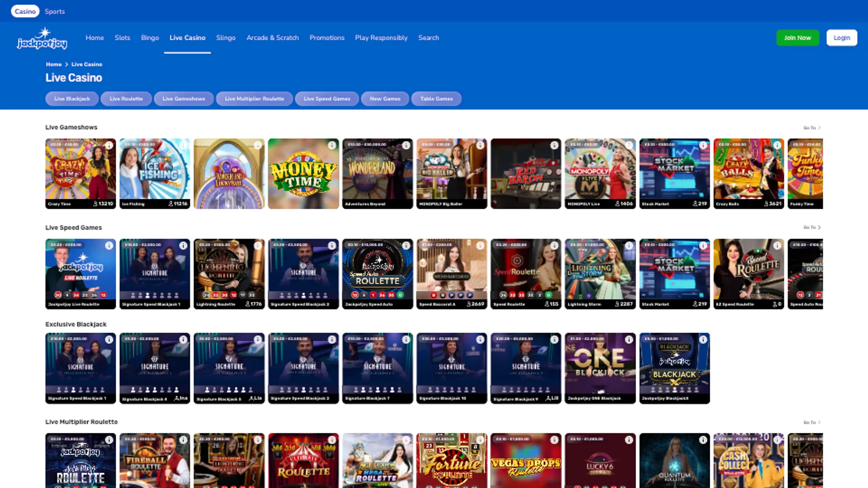Open info icon on Signature Blackjack 10 card
This screenshot has height=488, width=868.
pos(480,339)
